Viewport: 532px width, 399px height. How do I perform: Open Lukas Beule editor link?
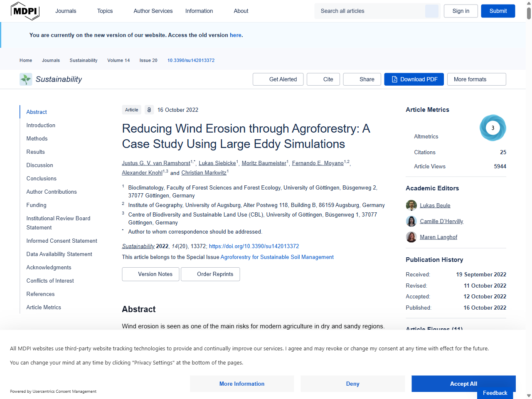[x=435, y=205]
